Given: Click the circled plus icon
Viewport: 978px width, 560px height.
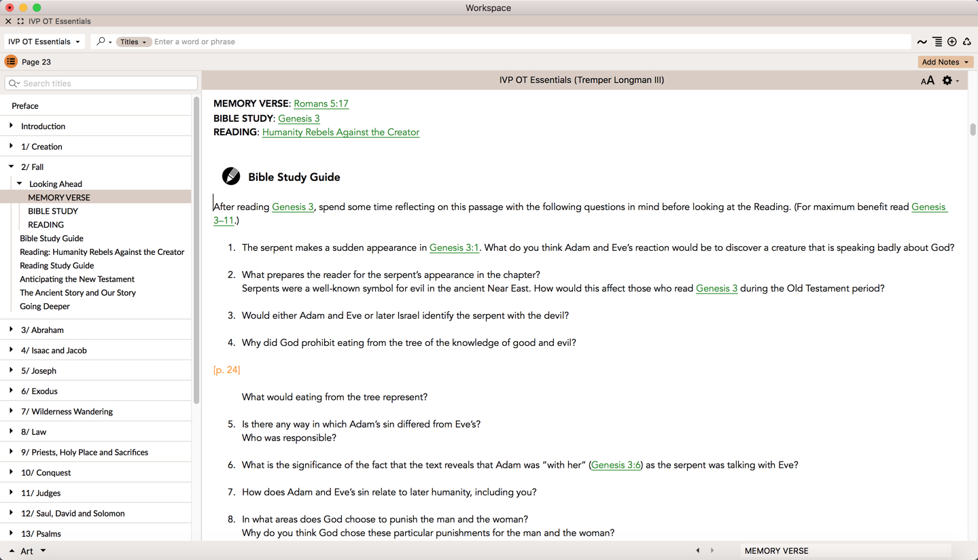Looking at the screenshot, I should [x=952, y=42].
